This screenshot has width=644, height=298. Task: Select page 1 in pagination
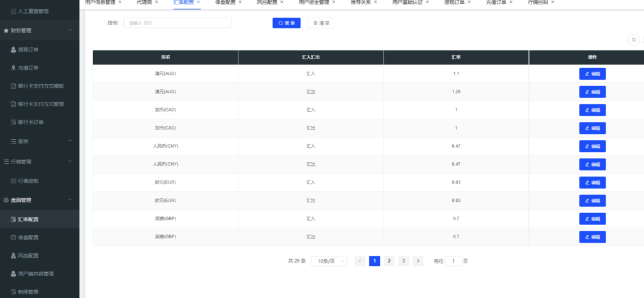[374, 261]
